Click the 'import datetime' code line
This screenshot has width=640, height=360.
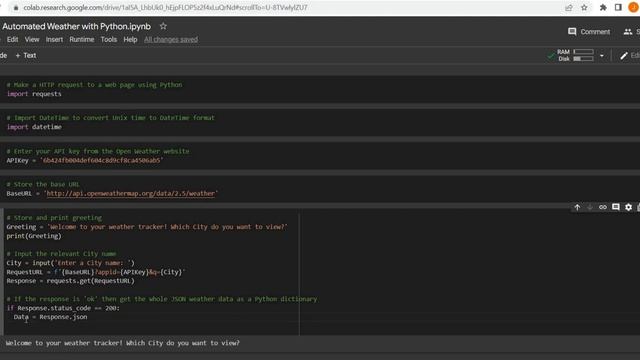(34, 127)
